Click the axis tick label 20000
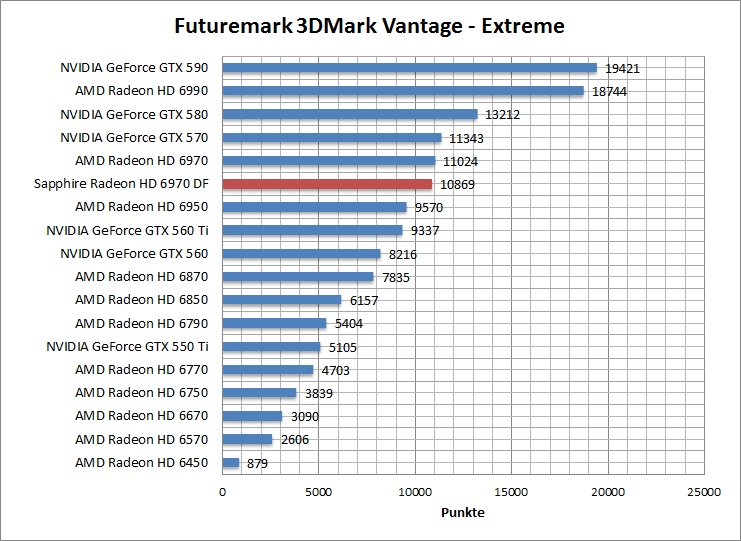 coord(608,492)
